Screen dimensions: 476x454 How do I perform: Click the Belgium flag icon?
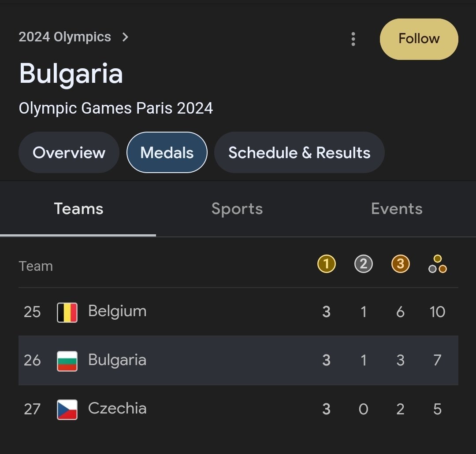[x=67, y=312]
